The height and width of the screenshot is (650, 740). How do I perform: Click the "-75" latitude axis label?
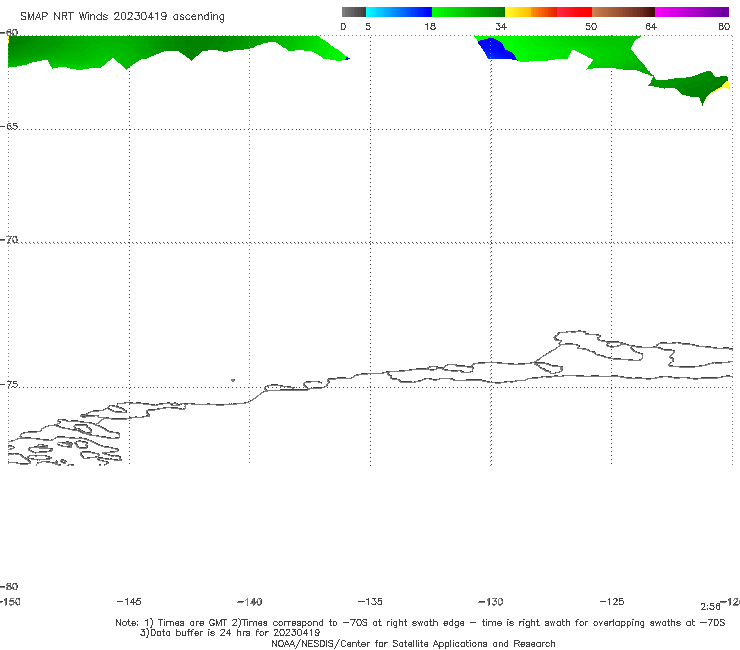click(x=9, y=385)
